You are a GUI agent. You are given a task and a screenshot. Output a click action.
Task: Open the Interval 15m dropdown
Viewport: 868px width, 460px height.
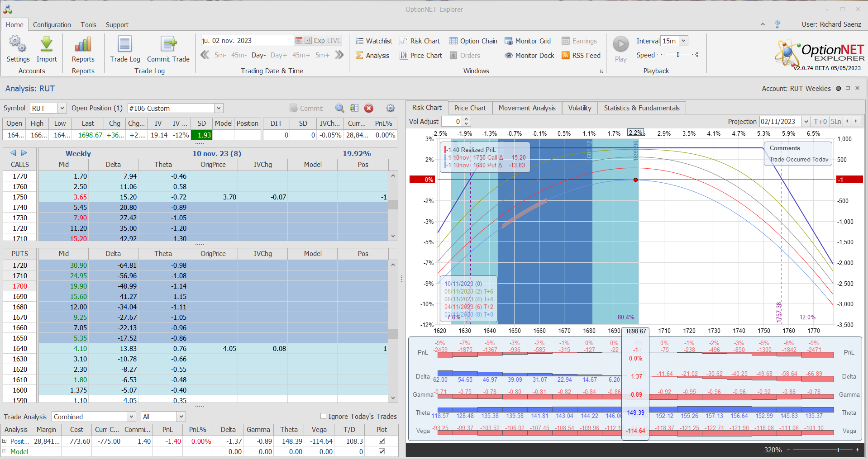coord(683,41)
